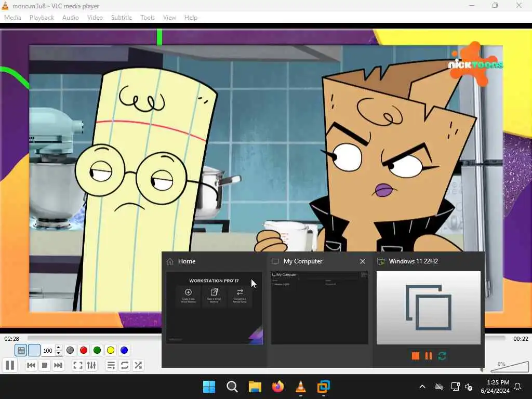Image resolution: width=532 pixels, height=399 pixels.
Task: Click the My Computer preview title
Action: point(303,261)
